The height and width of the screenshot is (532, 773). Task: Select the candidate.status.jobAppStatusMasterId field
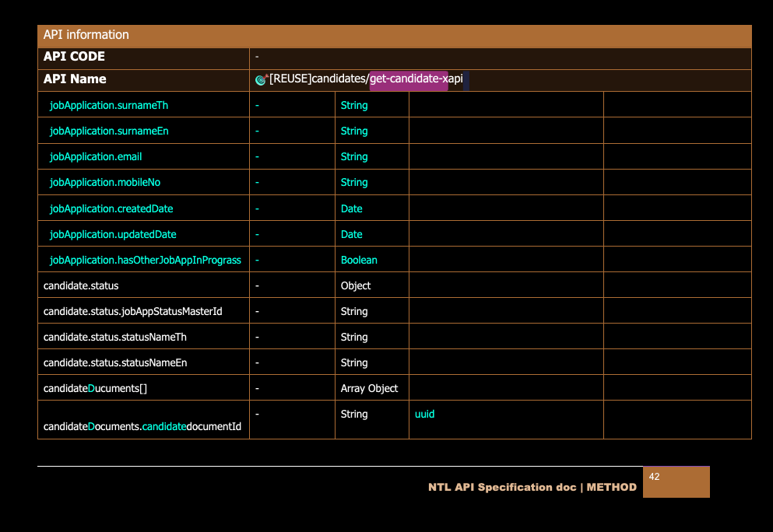(x=132, y=311)
